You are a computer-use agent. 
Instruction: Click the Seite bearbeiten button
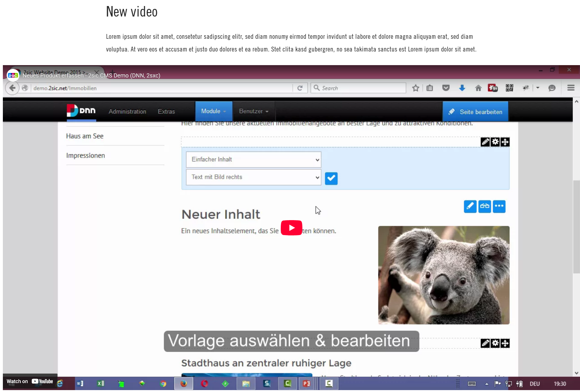(x=475, y=112)
